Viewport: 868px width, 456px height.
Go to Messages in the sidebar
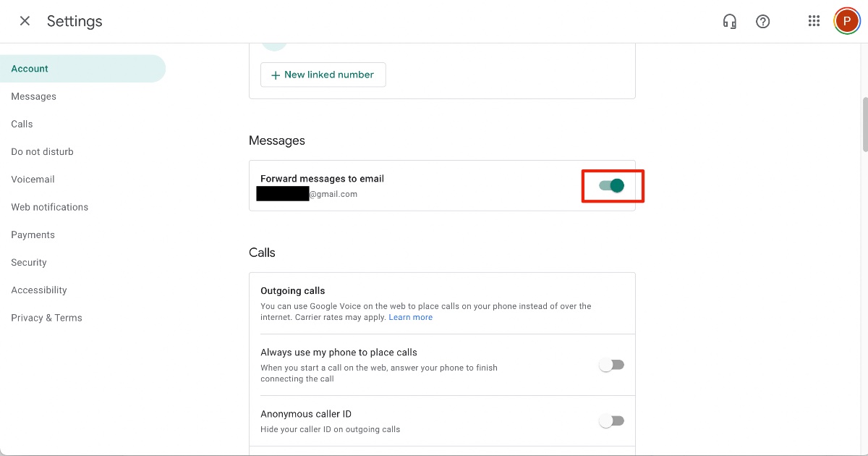33,96
